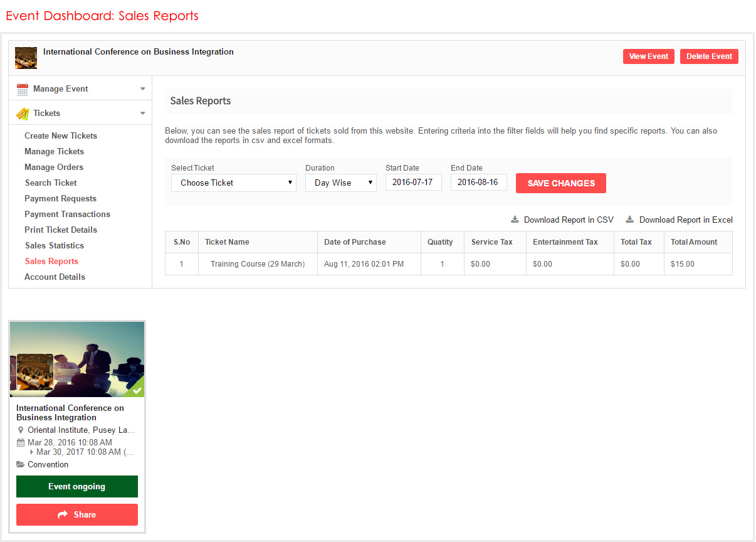
Task: Go to Manage Orders in sidebar
Action: [53, 167]
